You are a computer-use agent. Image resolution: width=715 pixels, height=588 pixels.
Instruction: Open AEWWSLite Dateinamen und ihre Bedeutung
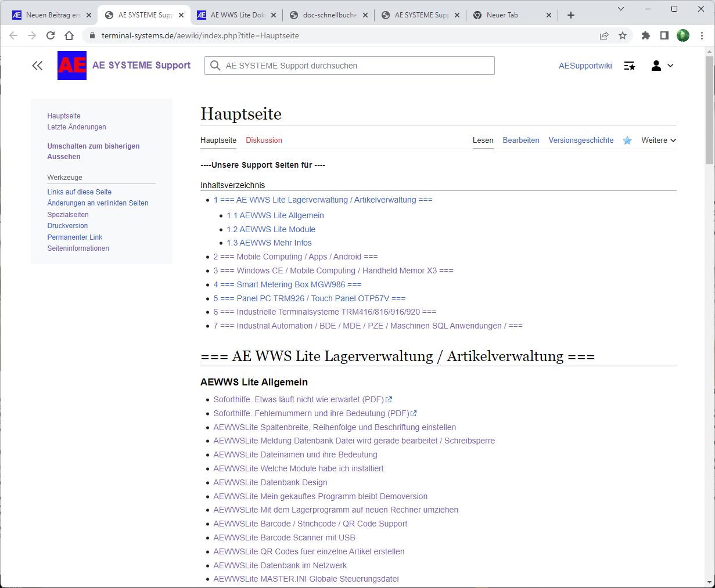click(x=295, y=454)
